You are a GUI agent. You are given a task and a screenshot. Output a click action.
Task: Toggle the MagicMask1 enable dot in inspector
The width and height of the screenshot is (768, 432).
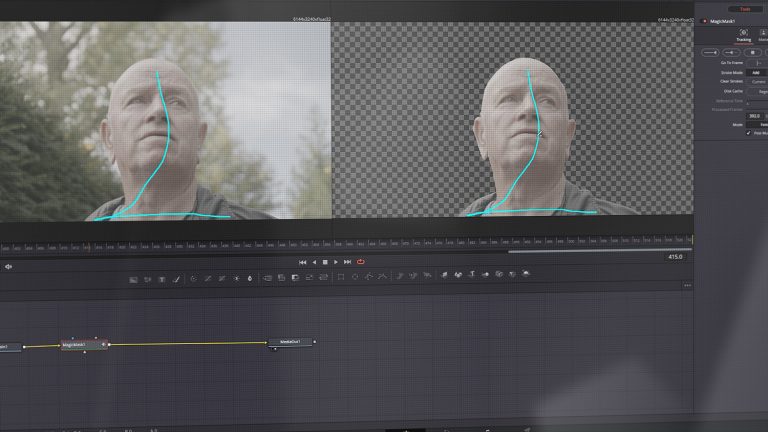pos(704,21)
